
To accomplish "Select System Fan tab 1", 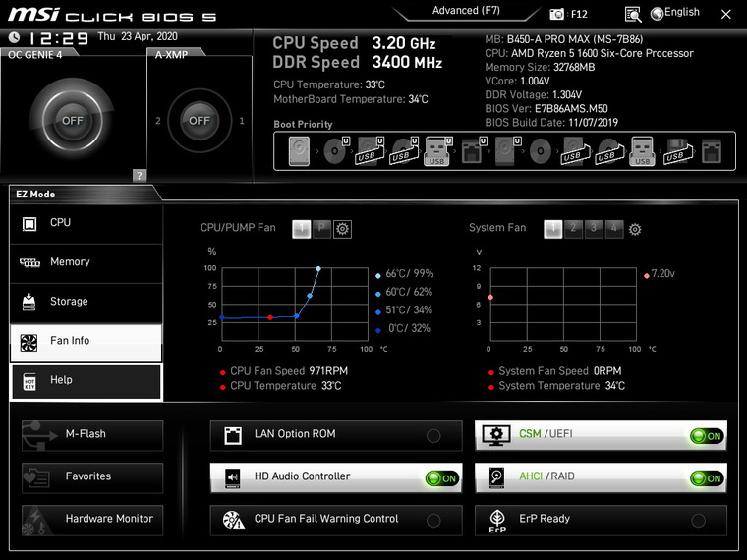I will coord(552,229).
